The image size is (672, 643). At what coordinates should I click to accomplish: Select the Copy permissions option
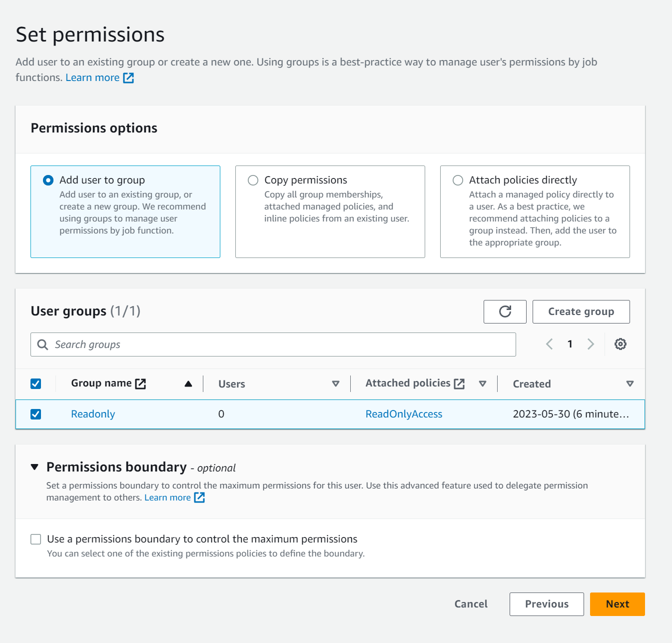253,180
